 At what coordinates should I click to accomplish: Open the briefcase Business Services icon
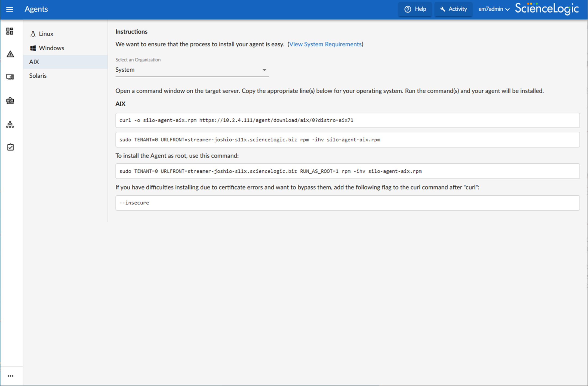tap(10, 101)
